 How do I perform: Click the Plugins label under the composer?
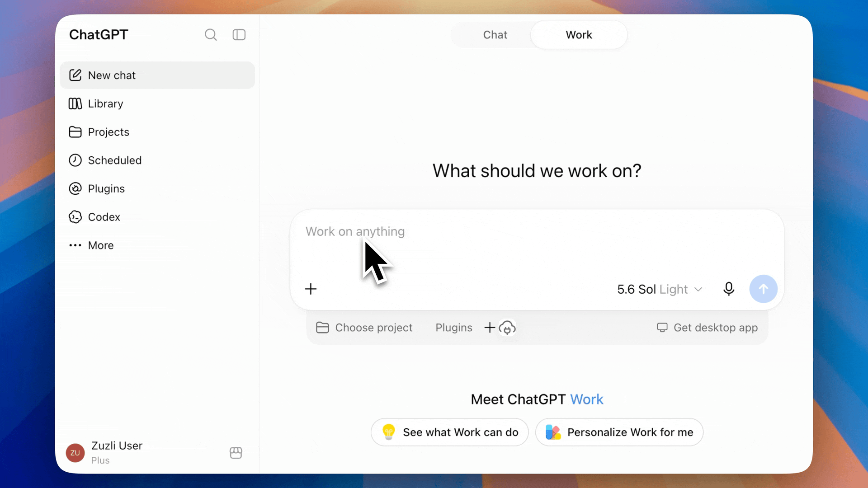click(454, 328)
